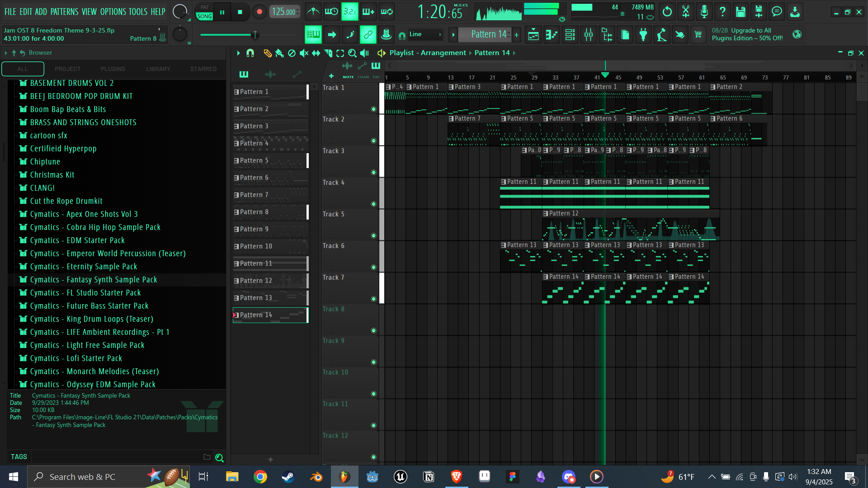The image size is (868, 488).
Task: Select the Playback speaker tool
Action: [364, 53]
